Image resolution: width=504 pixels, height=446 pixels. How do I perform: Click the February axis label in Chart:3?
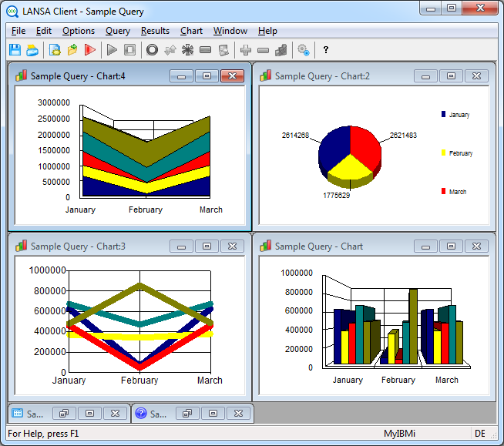tap(139, 381)
